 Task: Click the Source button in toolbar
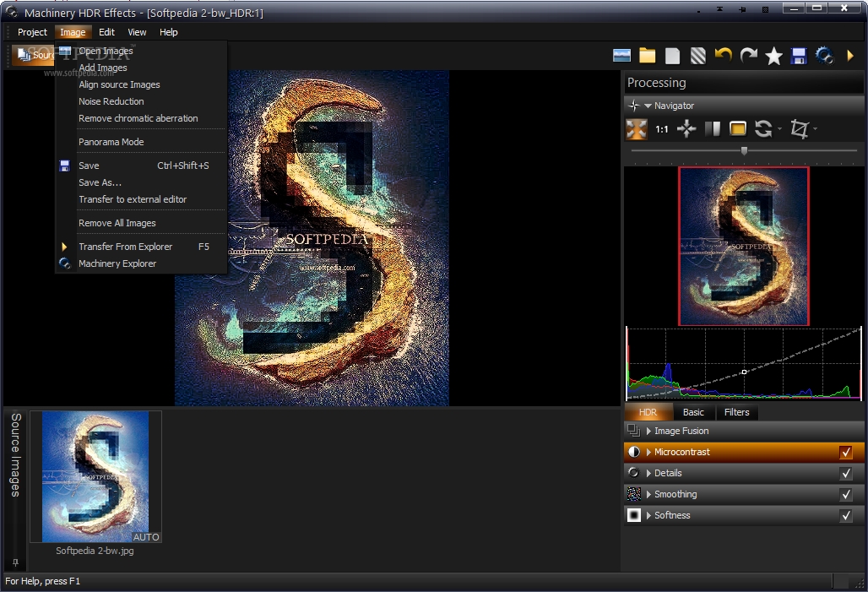[33, 55]
